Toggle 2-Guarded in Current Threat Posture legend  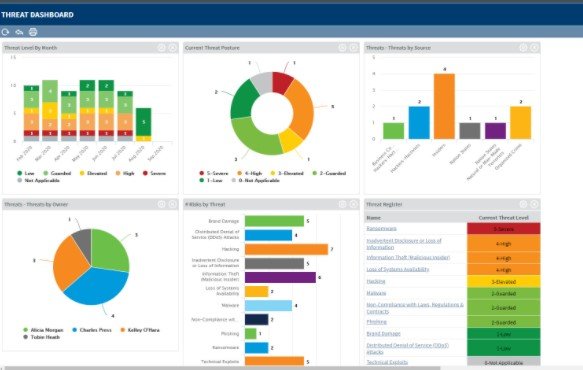click(x=329, y=173)
